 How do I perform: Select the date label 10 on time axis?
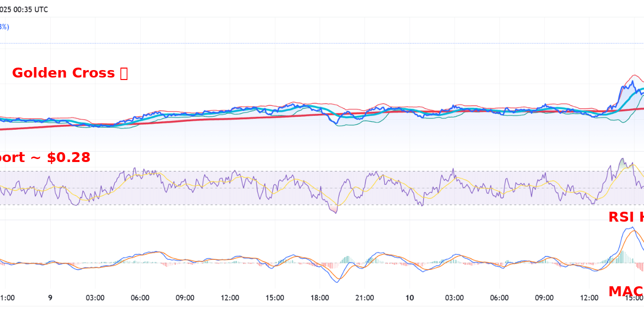coord(409,298)
